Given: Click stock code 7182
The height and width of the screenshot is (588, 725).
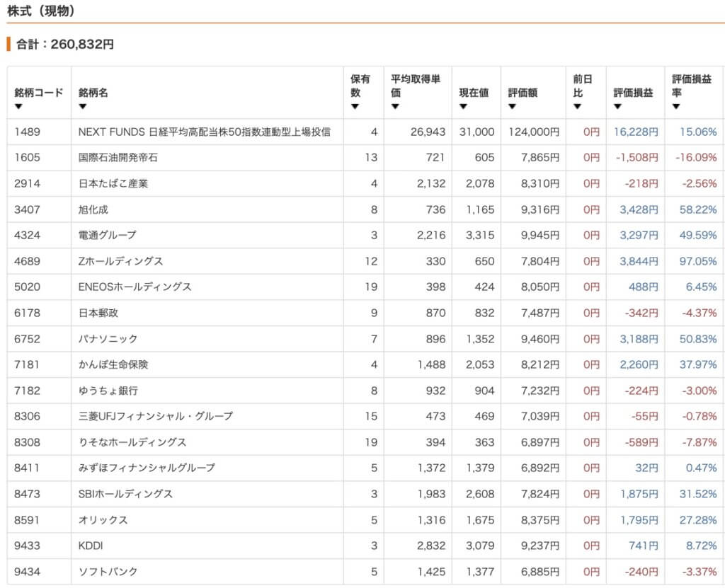Looking at the screenshot, I should pyautogui.click(x=27, y=391).
